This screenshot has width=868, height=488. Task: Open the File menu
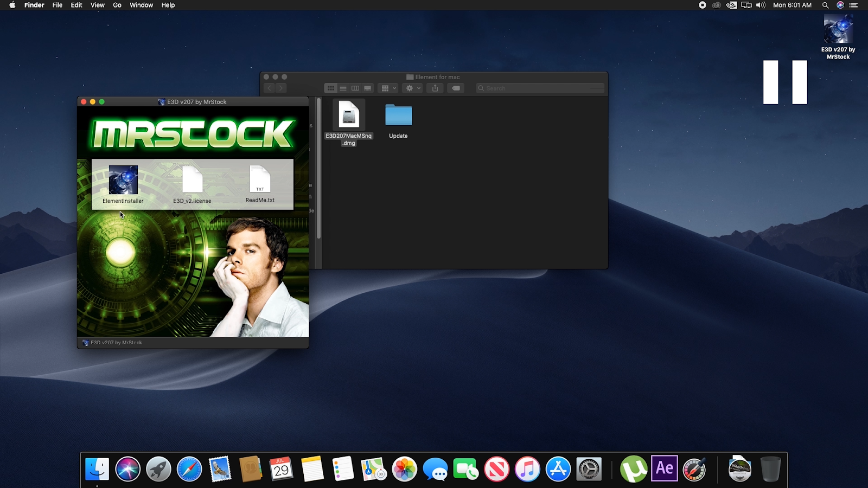(58, 5)
